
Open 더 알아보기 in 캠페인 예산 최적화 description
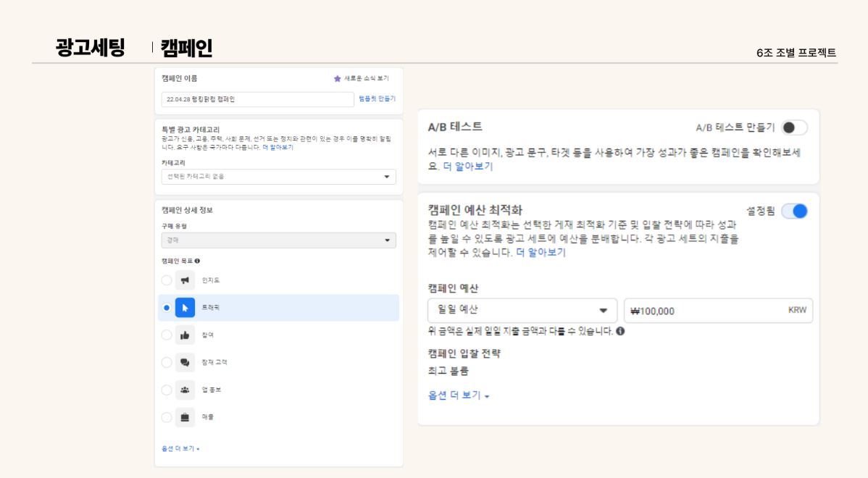541,252
